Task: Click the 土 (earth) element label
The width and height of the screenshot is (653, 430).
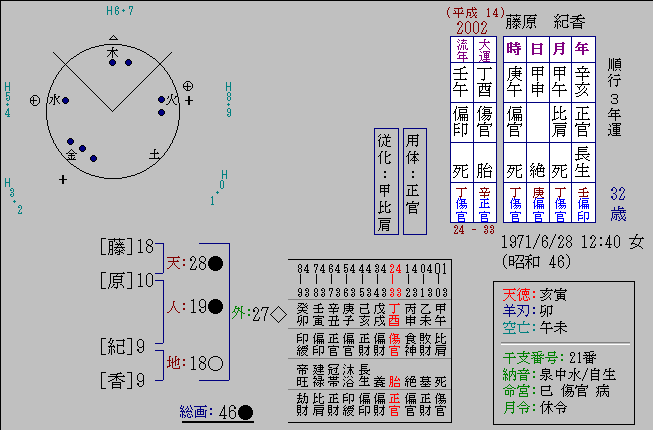Action: click(x=154, y=155)
